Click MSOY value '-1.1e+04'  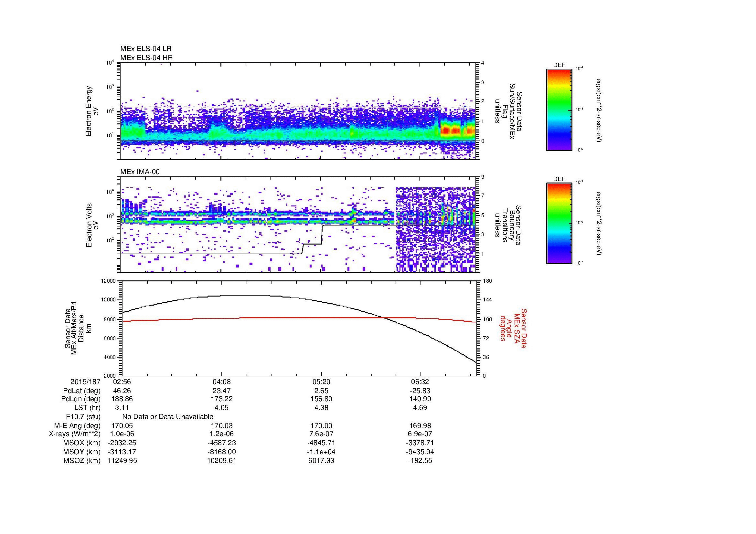pyautogui.click(x=321, y=452)
